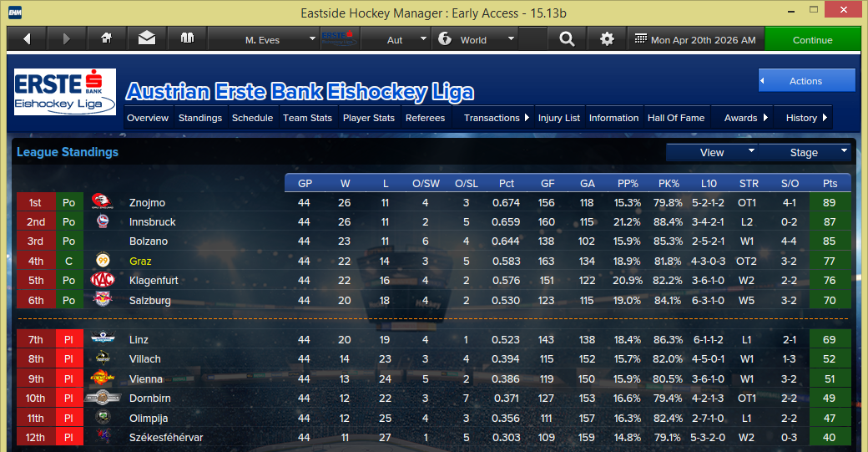Sort by the Pts column header

830,183
